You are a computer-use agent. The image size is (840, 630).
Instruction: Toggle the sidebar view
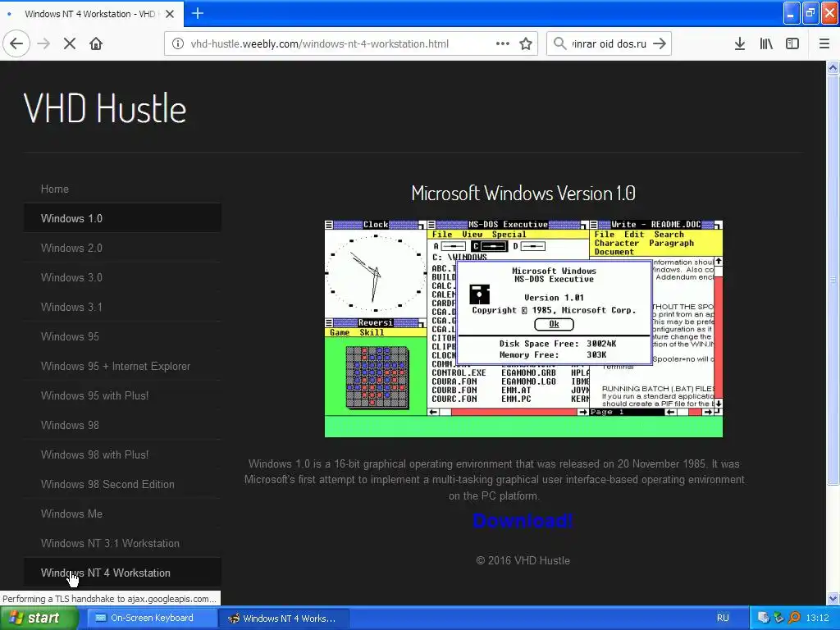[x=792, y=43]
